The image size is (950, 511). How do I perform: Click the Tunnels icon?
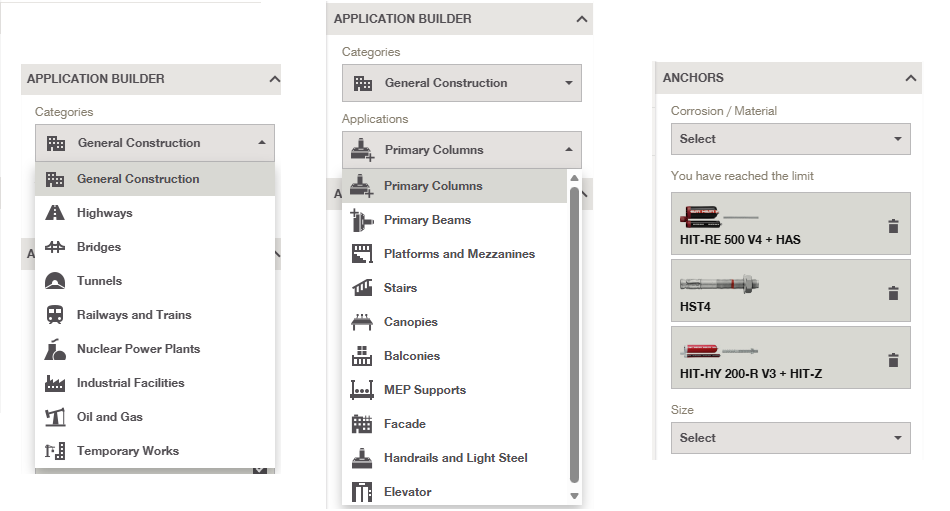[55, 281]
